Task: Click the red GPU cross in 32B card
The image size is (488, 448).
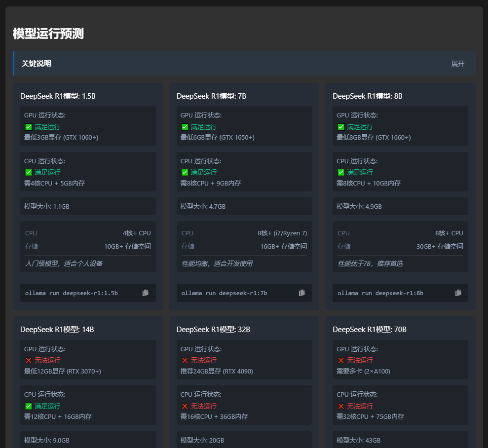Action: 185,360
